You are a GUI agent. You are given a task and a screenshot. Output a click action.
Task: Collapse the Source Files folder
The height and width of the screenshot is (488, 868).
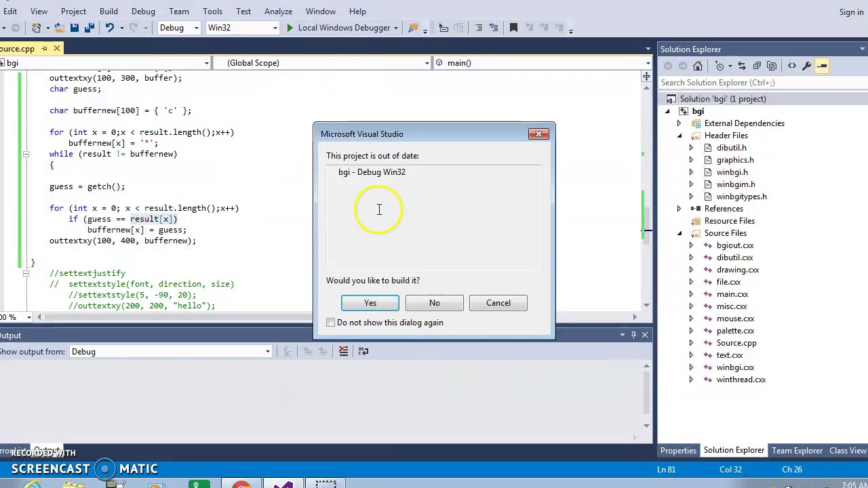679,233
